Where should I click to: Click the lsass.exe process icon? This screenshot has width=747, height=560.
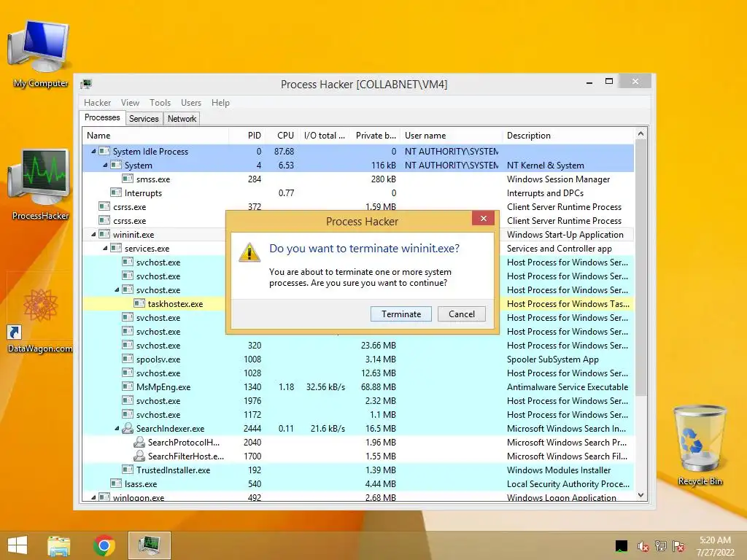[x=116, y=483]
